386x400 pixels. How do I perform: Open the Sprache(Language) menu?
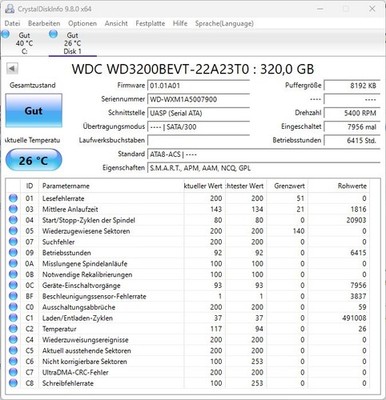point(224,23)
